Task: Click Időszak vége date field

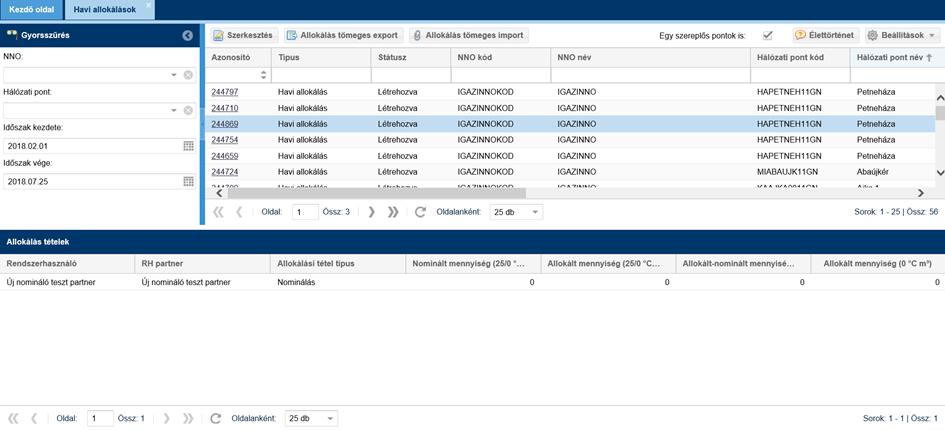Action: [x=92, y=181]
